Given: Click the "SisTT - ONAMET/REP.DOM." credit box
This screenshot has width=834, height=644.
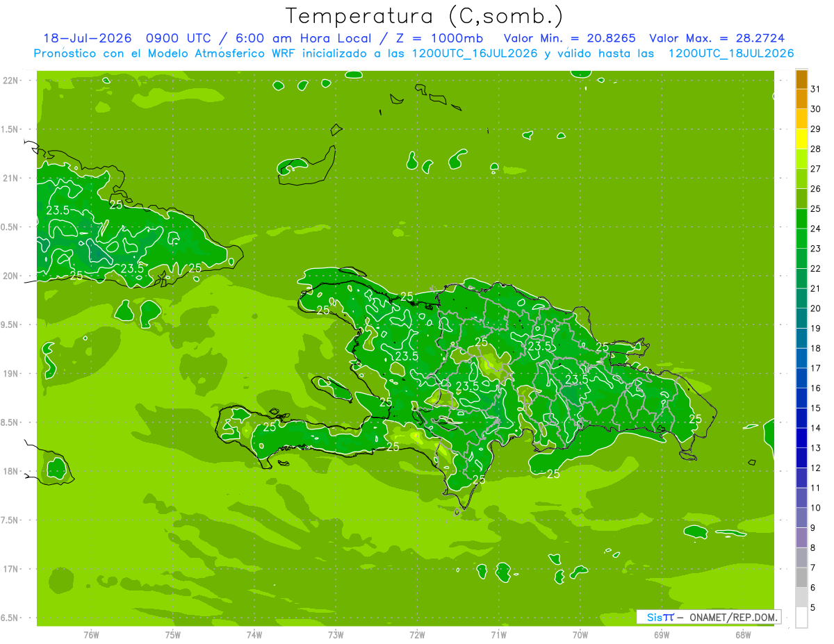Looking at the screenshot, I should click(x=709, y=617).
